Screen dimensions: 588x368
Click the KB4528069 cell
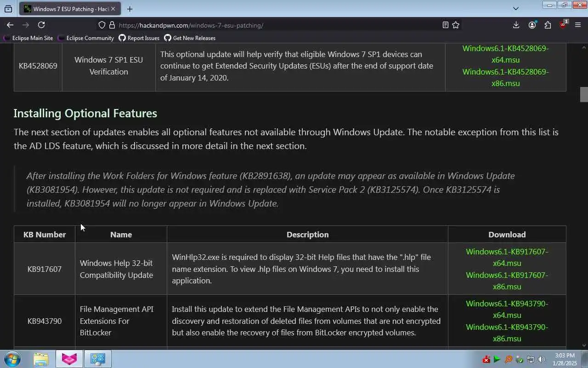(x=38, y=66)
